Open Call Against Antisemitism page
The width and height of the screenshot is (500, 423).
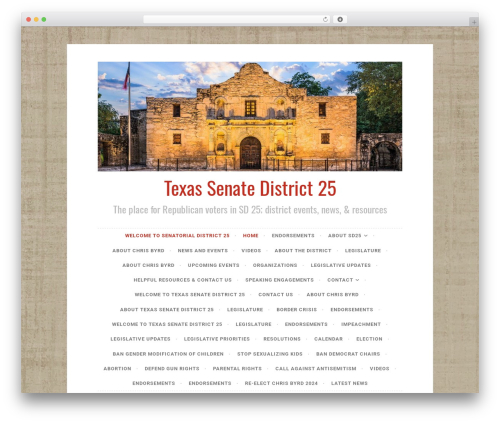tap(316, 368)
